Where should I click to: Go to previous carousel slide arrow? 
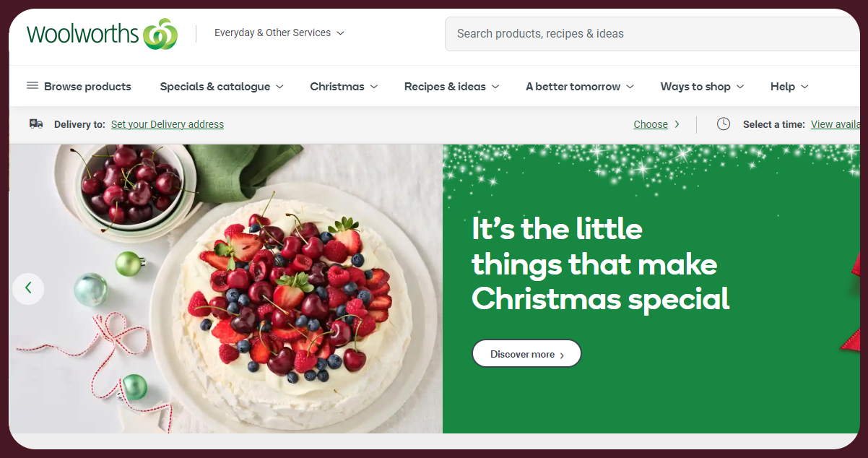(28, 288)
